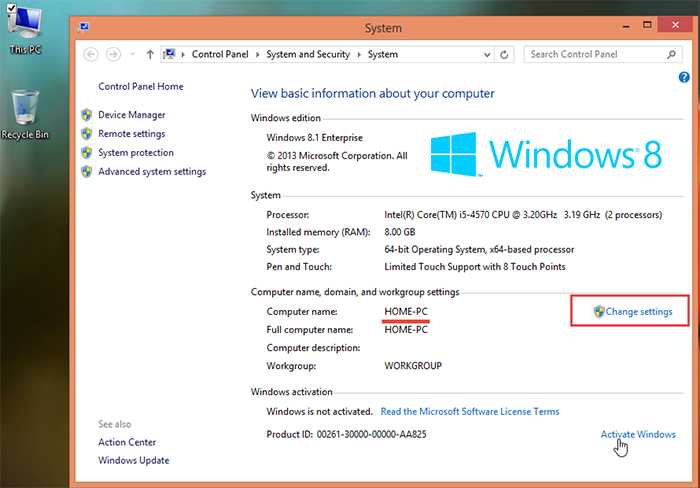Refresh the Control Panel page
Viewport: 700px width, 488px height.
504,54
